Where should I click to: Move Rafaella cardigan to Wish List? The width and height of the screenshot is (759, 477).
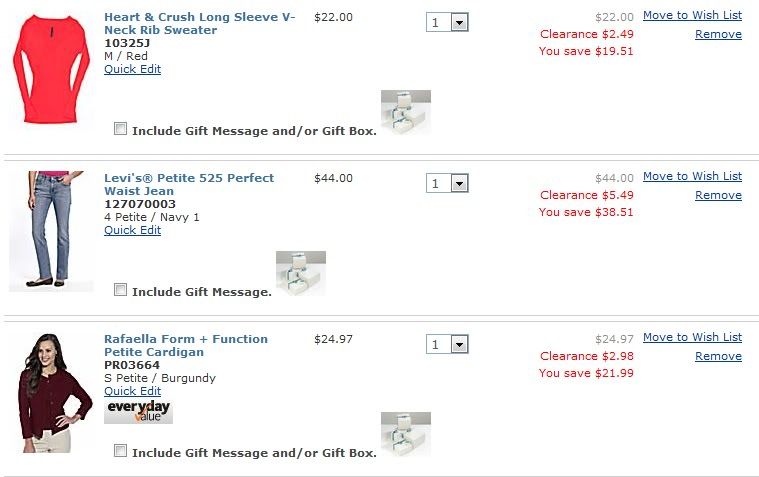692,337
